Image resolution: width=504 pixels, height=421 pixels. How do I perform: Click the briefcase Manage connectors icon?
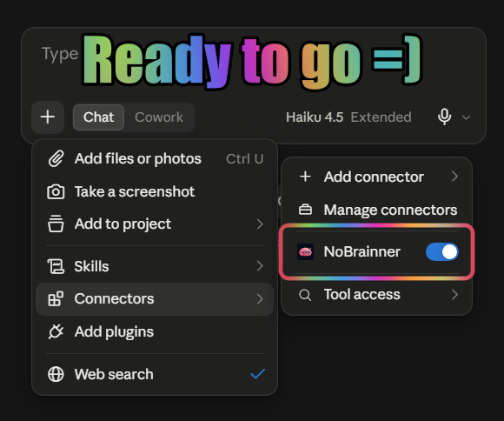(x=305, y=210)
